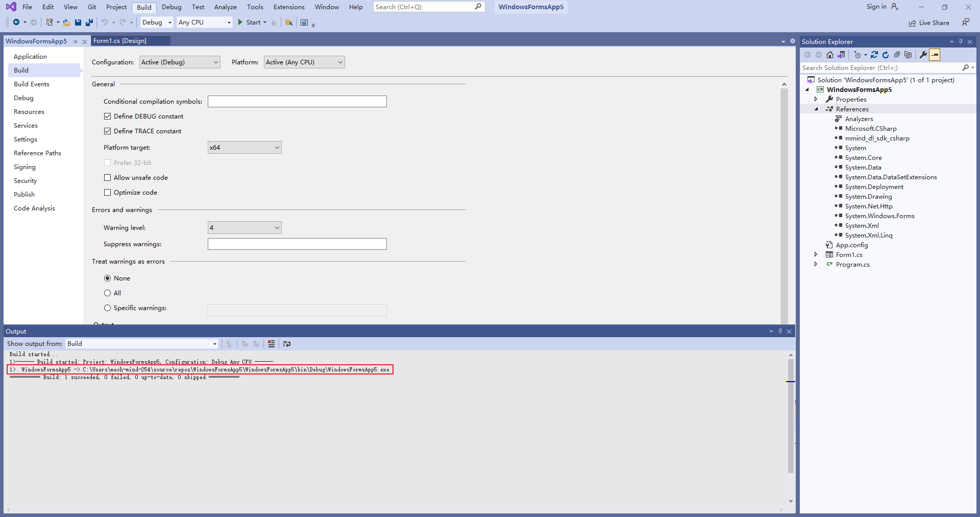Click the Open File folder icon
The width and height of the screenshot is (980, 517).
[x=66, y=22]
